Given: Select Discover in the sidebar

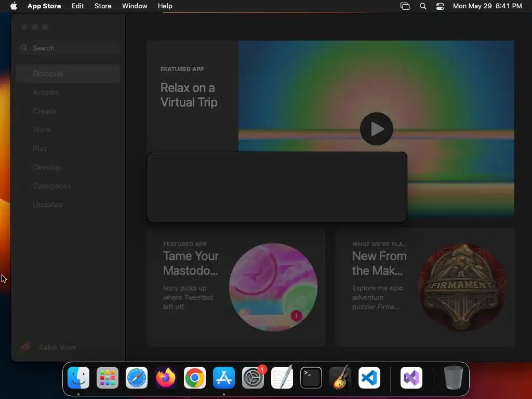Looking at the screenshot, I should click(x=68, y=74).
